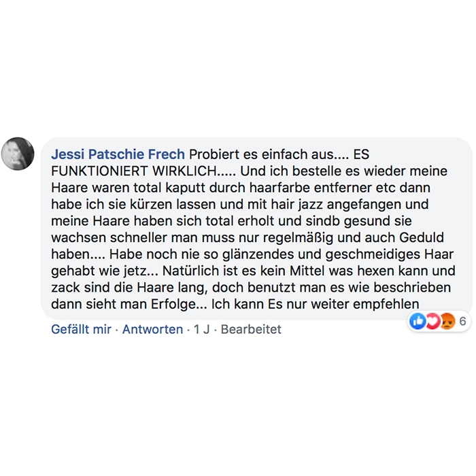Click the orange angry face reaction icon
The image size is (476, 476).
click(446, 321)
